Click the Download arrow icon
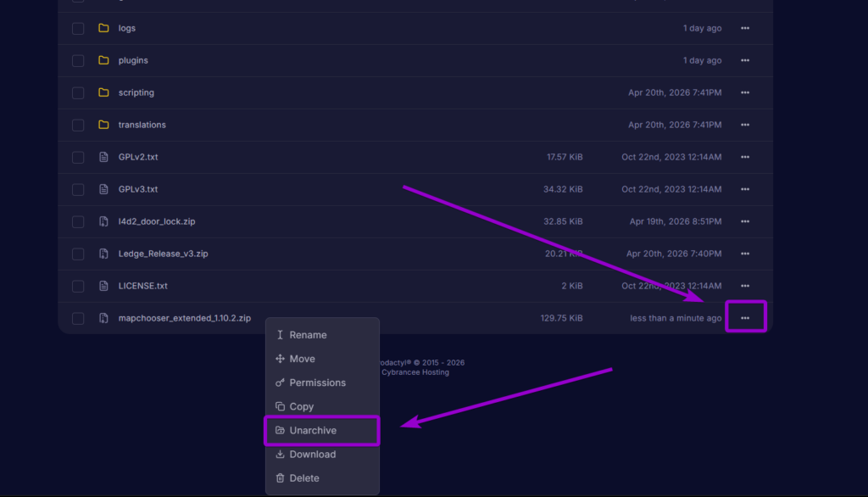 coord(281,454)
